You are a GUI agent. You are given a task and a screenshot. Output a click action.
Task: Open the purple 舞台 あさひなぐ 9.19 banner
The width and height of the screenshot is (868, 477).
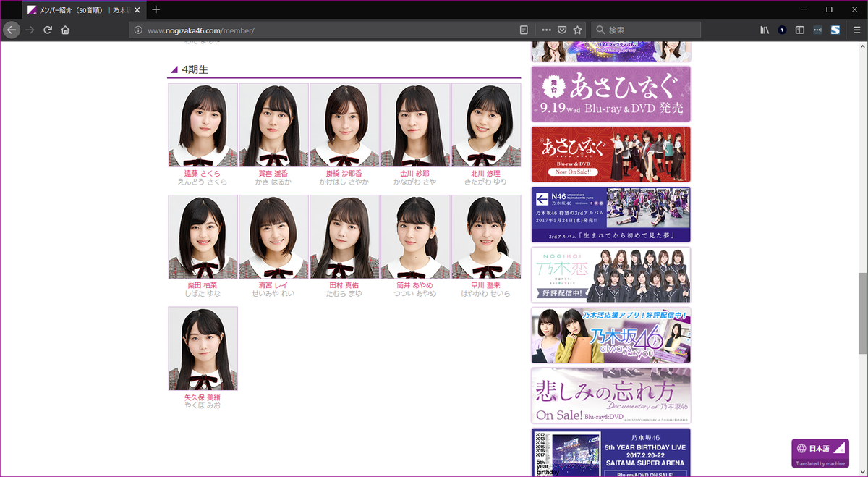(610, 94)
